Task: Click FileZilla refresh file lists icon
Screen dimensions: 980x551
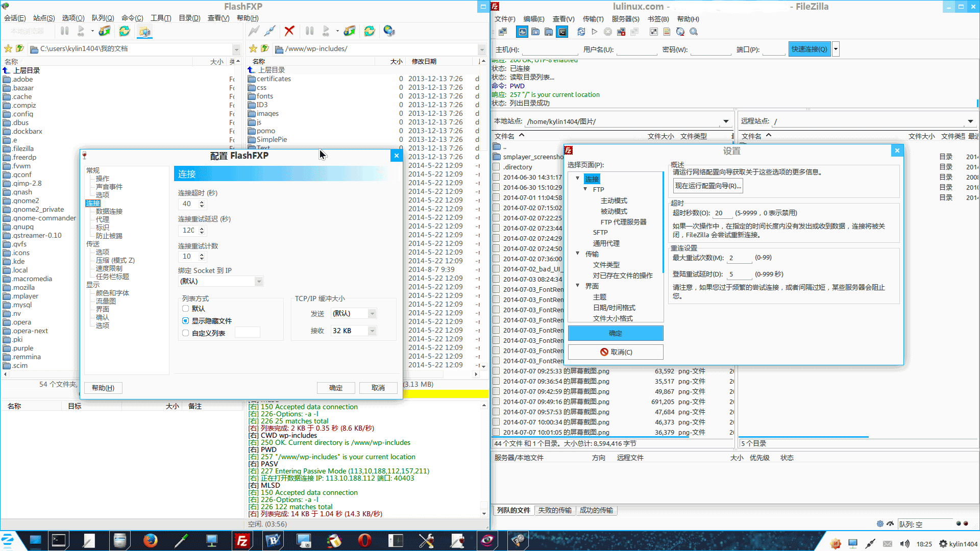Action: pyautogui.click(x=581, y=32)
